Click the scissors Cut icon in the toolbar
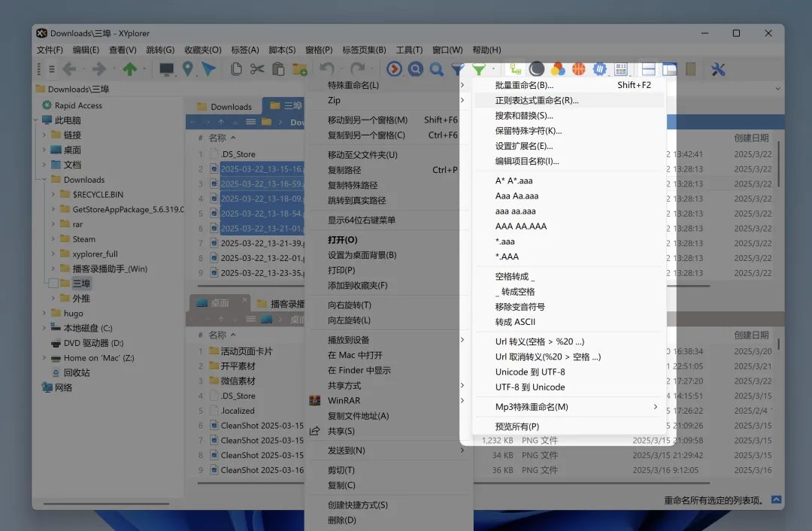812x531 pixels. (x=257, y=68)
